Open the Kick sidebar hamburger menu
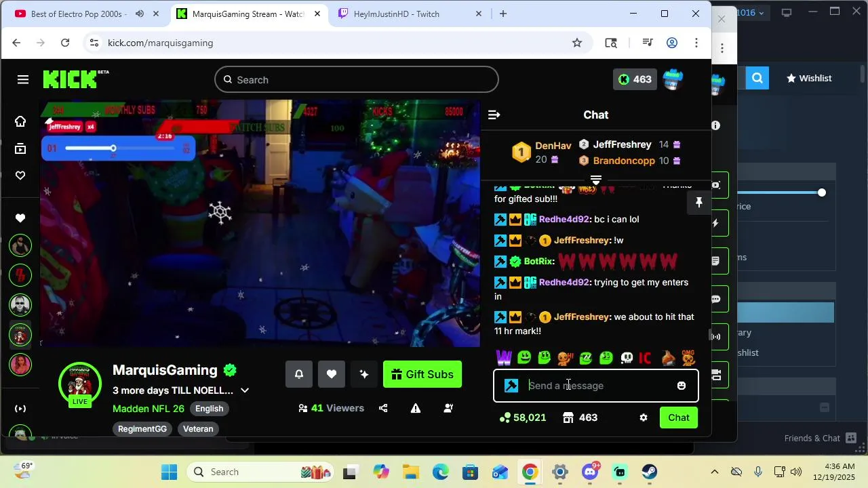Screen dimensions: 868x488 coord(23,80)
